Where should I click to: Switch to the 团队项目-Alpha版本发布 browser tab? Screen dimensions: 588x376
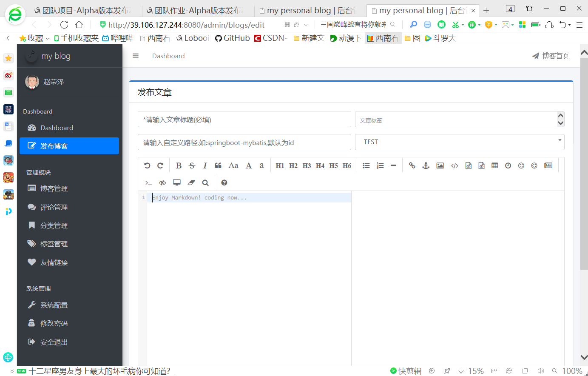pos(82,10)
